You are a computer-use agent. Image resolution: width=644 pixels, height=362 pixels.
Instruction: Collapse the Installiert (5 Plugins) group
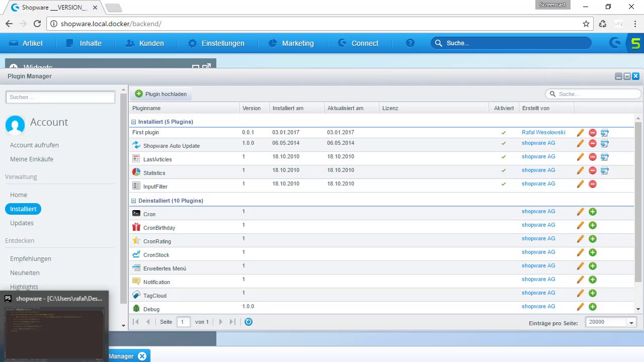coord(134,122)
